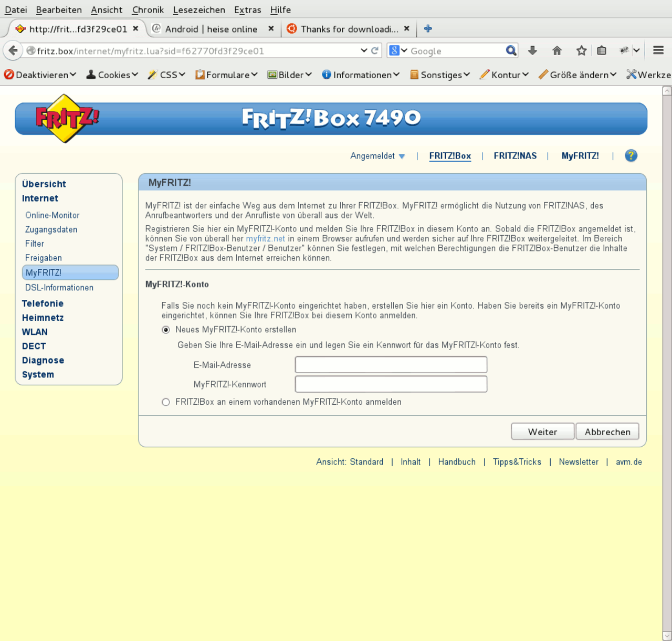Close the Thanks for downloading tab
Viewport: 672px width, 641px height.
pyautogui.click(x=406, y=28)
